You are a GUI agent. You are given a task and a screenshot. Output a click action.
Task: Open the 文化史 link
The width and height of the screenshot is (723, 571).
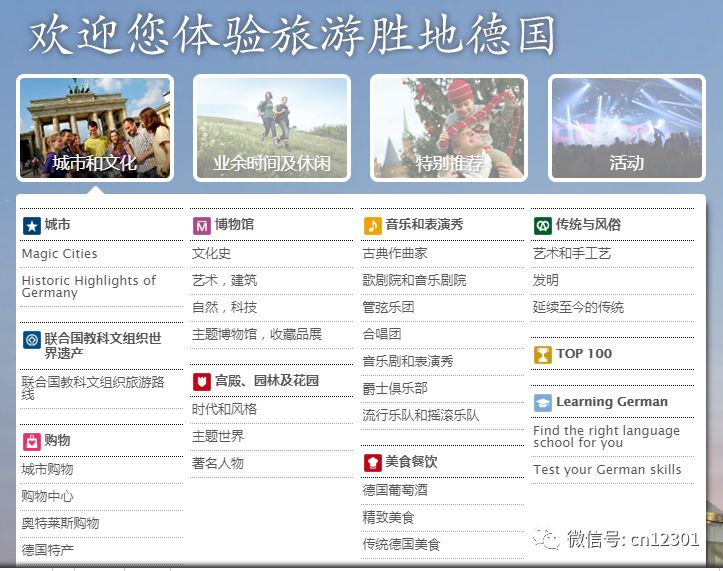211,253
